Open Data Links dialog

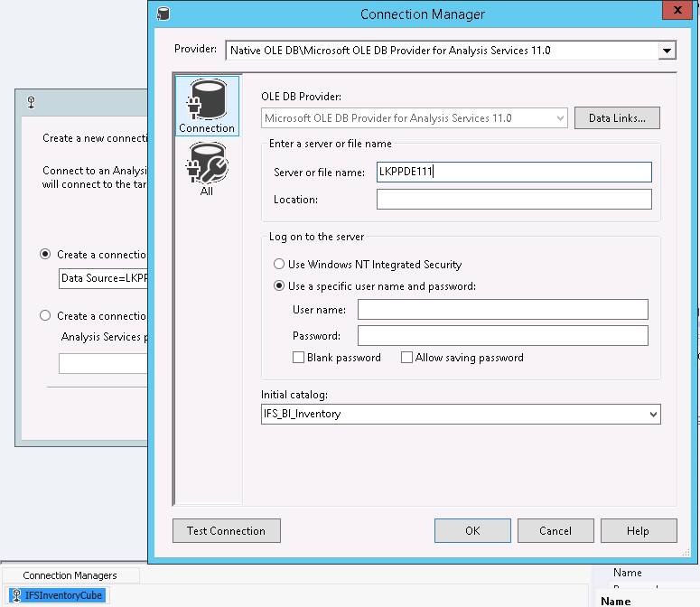[617, 118]
